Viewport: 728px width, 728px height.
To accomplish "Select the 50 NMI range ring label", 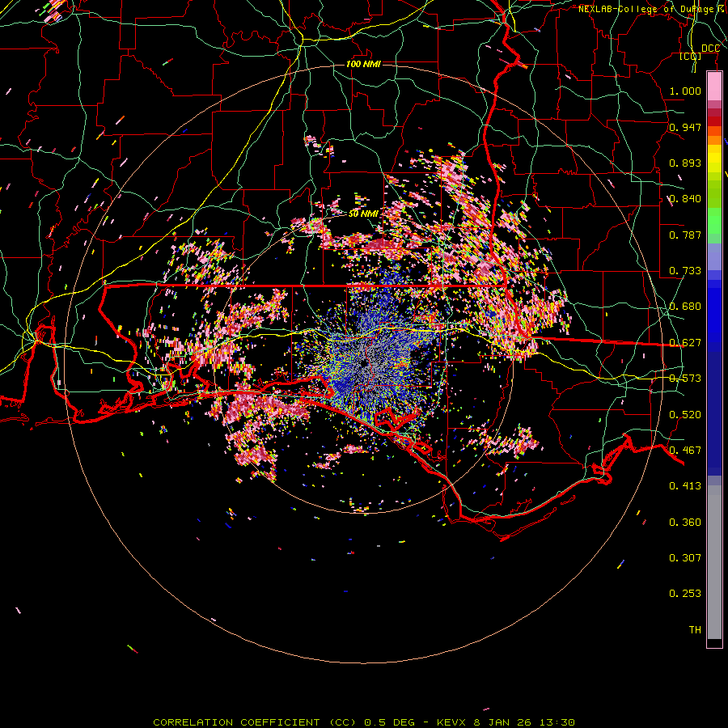I will coord(363,214).
